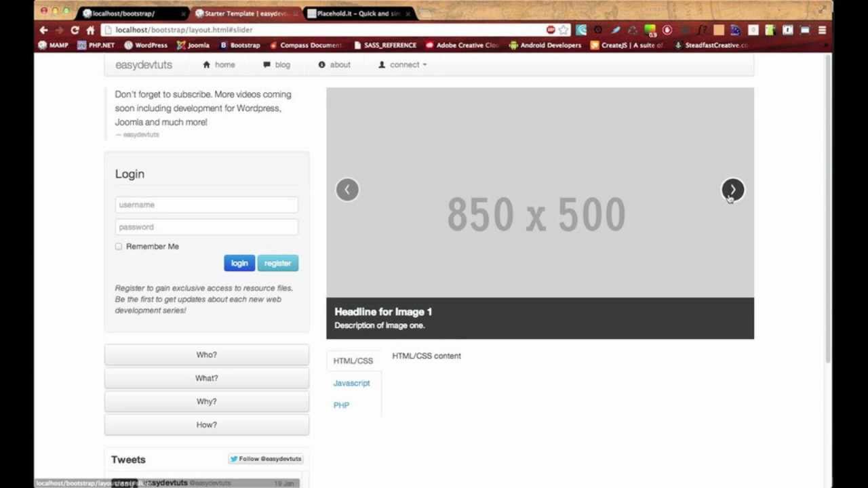Open the browser home page icon
The height and width of the screenshot is (488, 868).
click(90, 30)
